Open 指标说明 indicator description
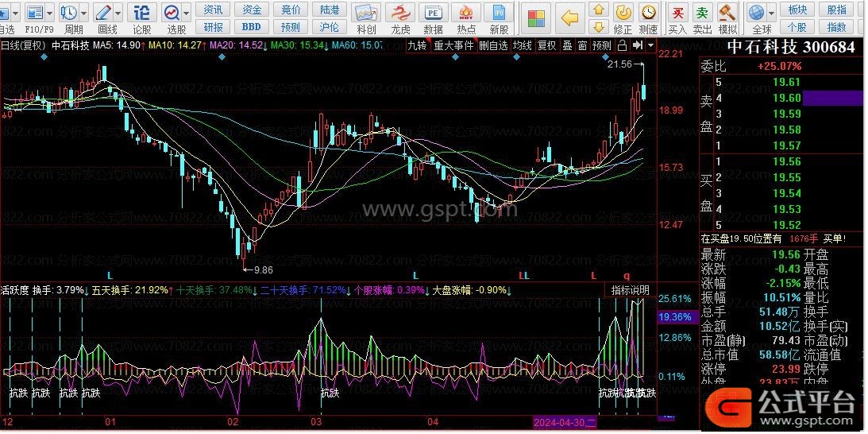868x434 pixels. 630,290
